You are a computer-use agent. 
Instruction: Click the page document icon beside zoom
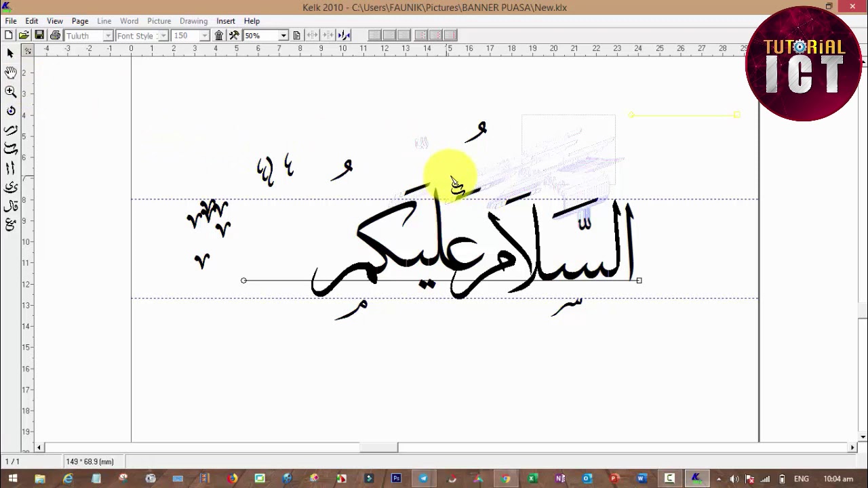click(x=296, y=35)
